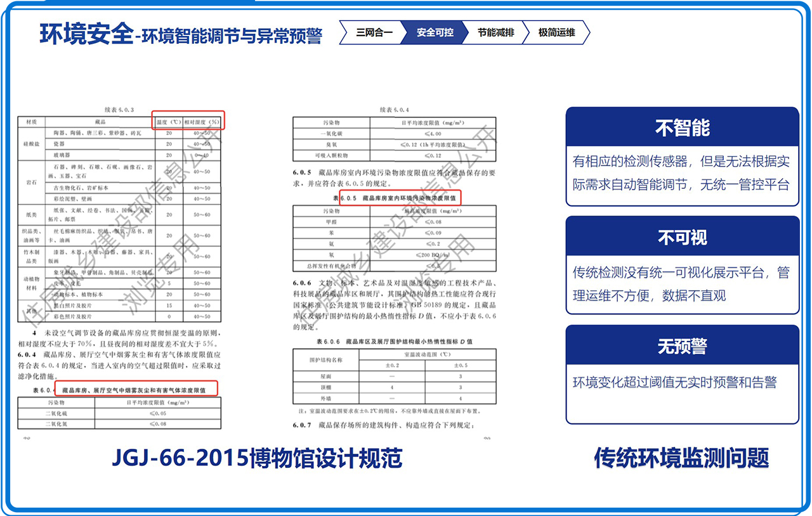812x516 pixels.
Task: Select description text starting 传统检测没有统一可视化
Action: pyautogui.click(x=682, y=283)
